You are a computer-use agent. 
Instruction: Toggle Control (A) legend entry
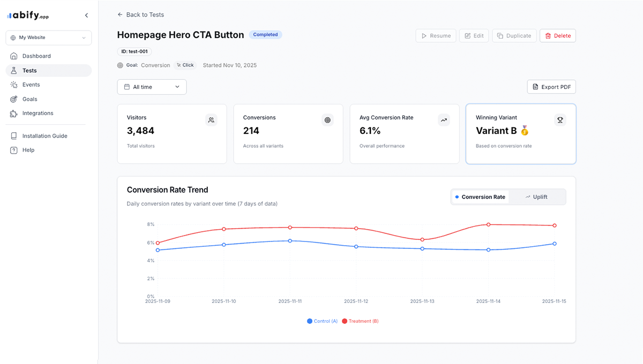click(323, 321)
